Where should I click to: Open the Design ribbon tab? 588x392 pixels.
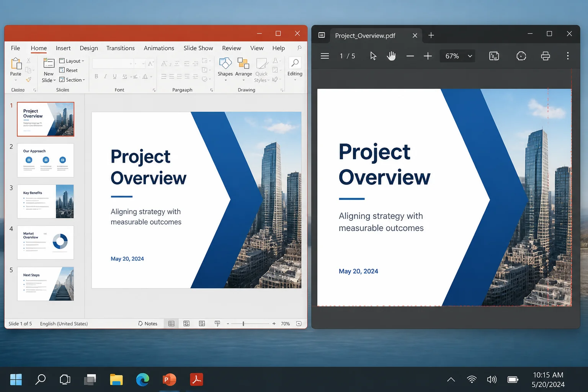[89, 48]
